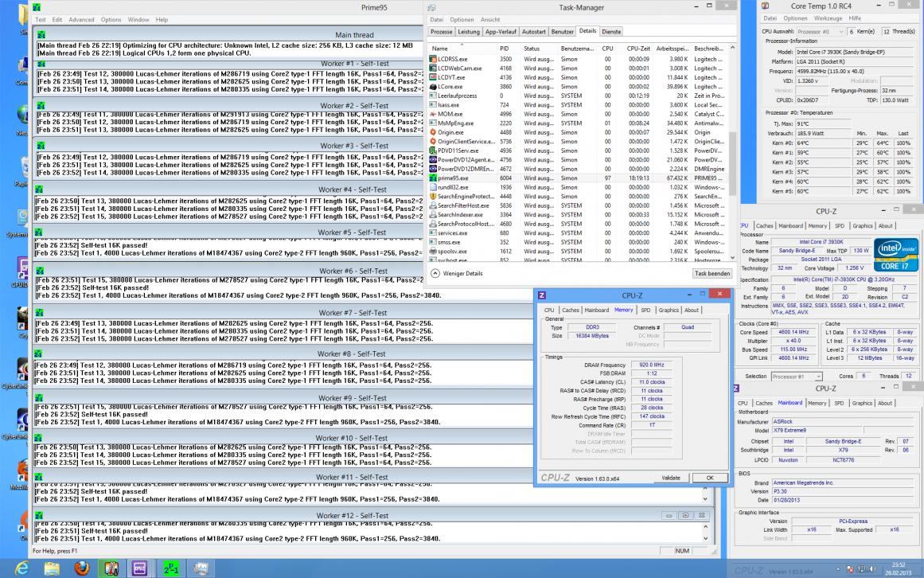The width and height of the screenshot is (924, 578).
Task: Select the Leerlaufprozess row
Action: pyautogui.click(x=578, y=96)
